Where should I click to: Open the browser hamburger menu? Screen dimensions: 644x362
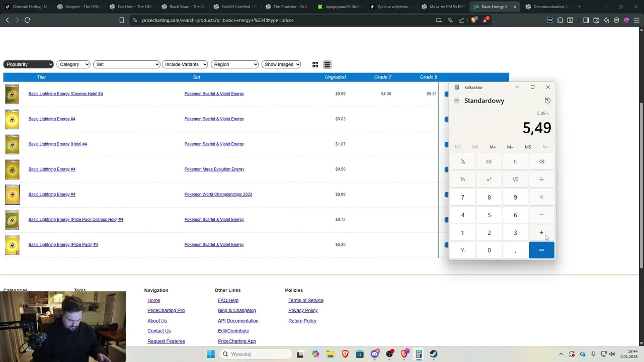pos(636,20)
